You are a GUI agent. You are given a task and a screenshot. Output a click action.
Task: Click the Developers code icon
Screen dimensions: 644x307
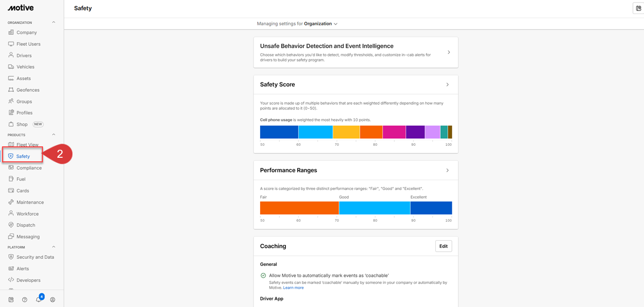click(x=11, y=280)
